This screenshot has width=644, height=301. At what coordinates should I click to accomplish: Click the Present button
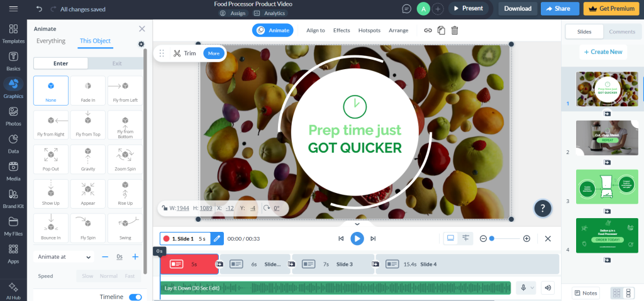[468, 9]
